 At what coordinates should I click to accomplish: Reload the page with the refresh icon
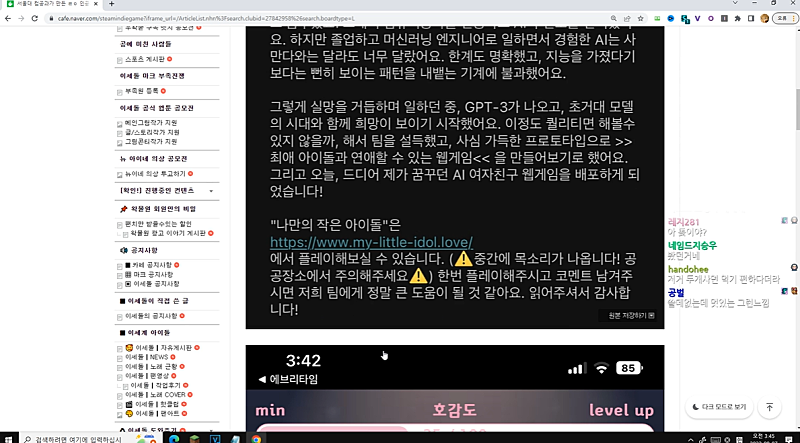click(35, 18)
